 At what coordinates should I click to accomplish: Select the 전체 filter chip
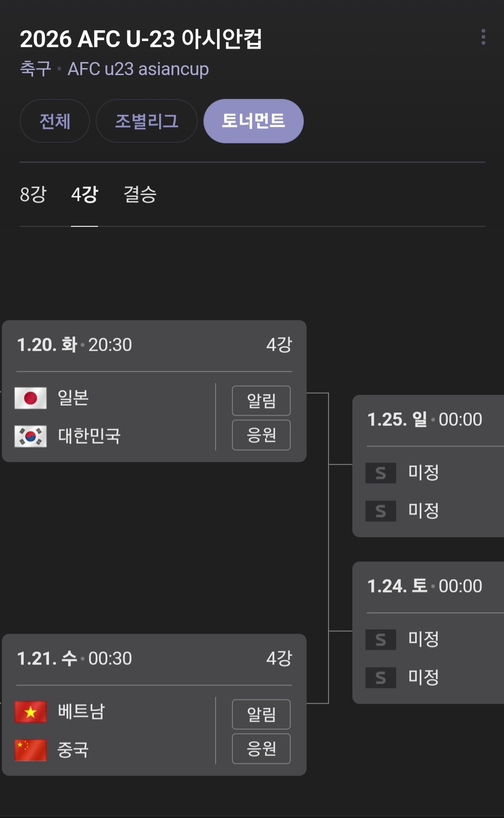point(55,121)
